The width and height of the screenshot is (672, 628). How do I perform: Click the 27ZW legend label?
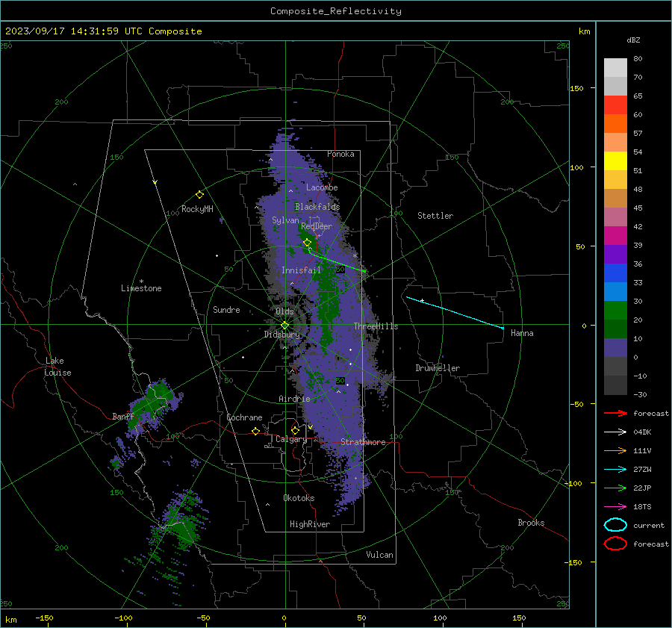point(642,470)
